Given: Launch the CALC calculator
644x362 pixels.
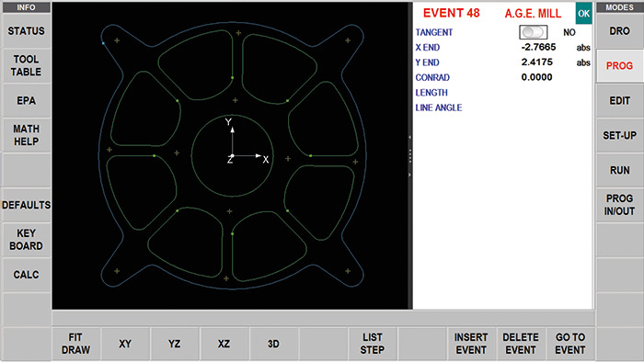Looking at the screenshot, I should point(27,275).
